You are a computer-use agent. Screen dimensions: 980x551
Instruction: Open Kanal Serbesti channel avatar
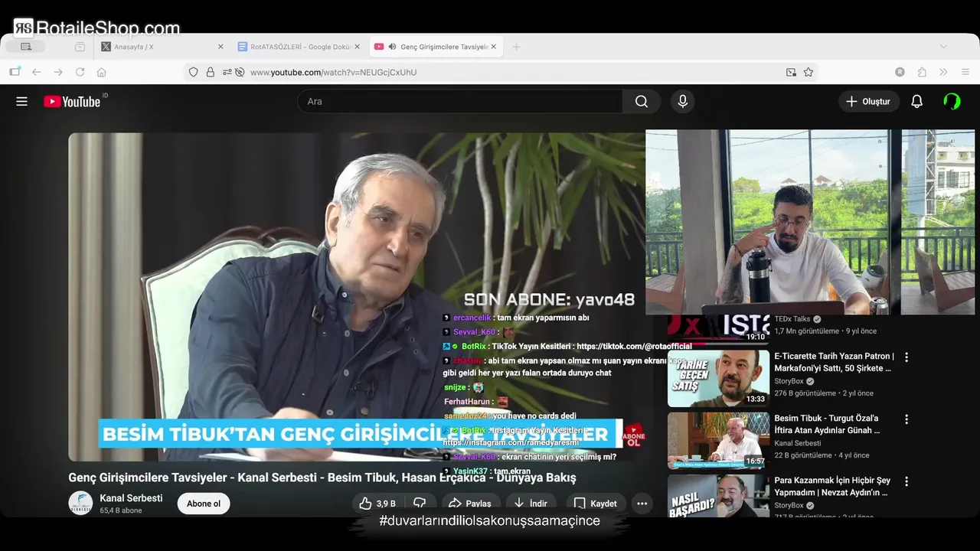80,503
